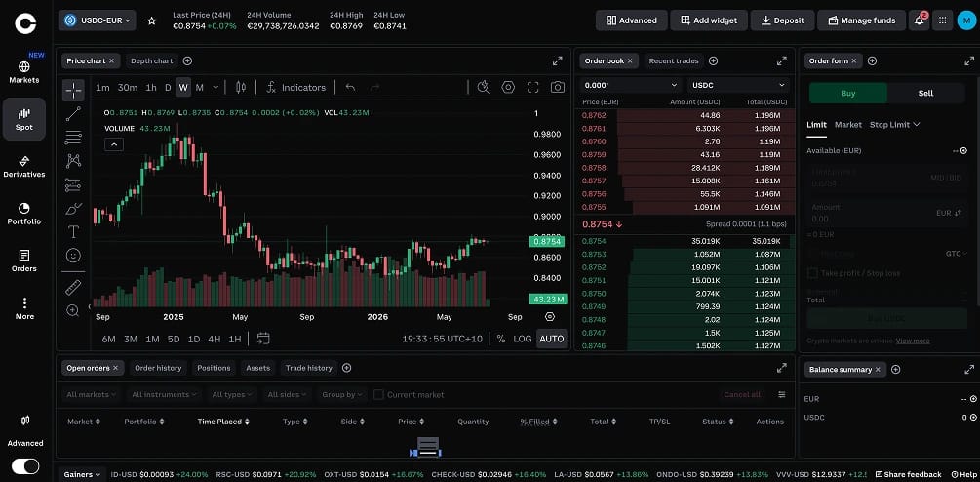
Task: Toggle AUTO scale on chart
Action: [551, 339]
